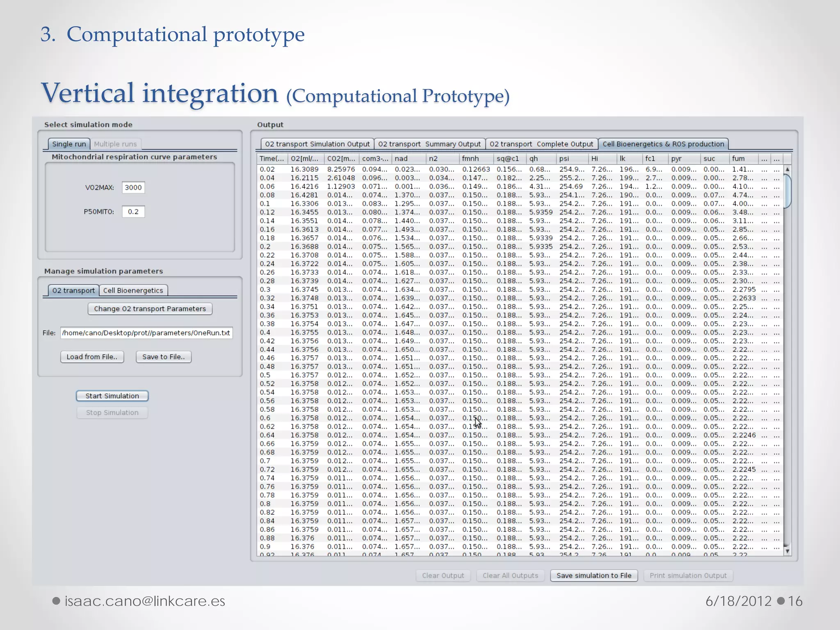The width and height of the screenshot is (840, 630).
Task: Select fum value 2.2633 cell
Action: [x=744, y=298]
